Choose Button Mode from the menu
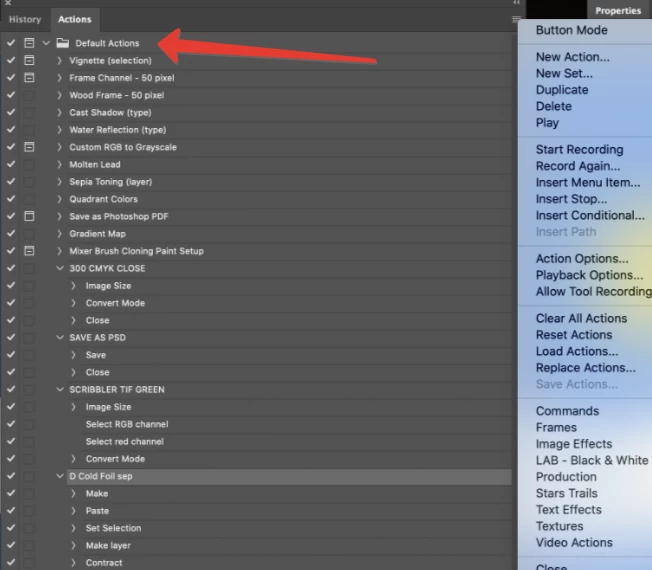 point(571,30)
